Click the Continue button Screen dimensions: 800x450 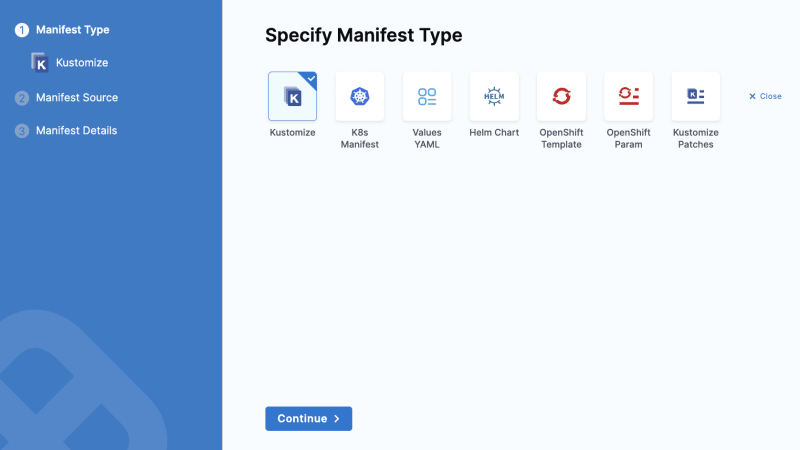309,418
